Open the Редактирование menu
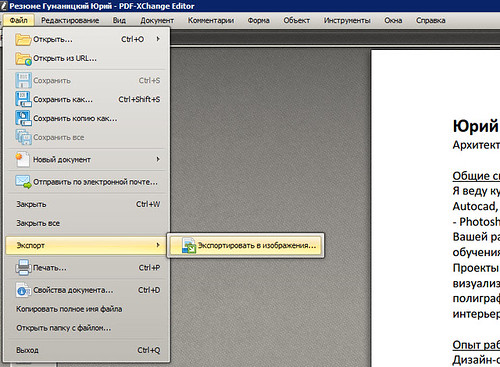 (70, 20)
